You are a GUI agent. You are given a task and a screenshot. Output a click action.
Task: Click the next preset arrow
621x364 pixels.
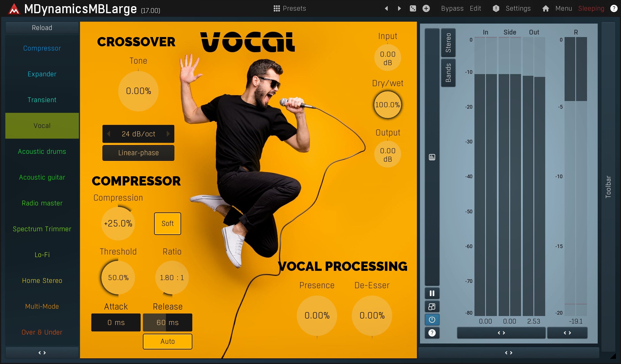click(399, 8)
